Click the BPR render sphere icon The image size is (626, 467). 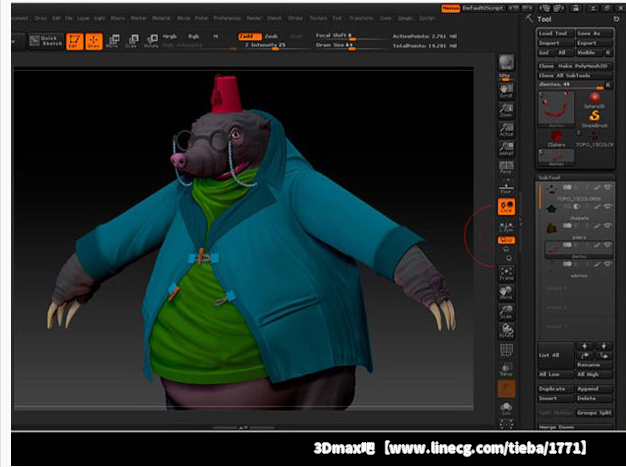tap(506, 62)
